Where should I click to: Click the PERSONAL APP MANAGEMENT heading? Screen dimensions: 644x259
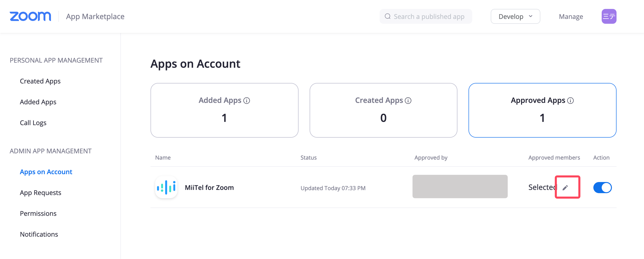(56, 60)
